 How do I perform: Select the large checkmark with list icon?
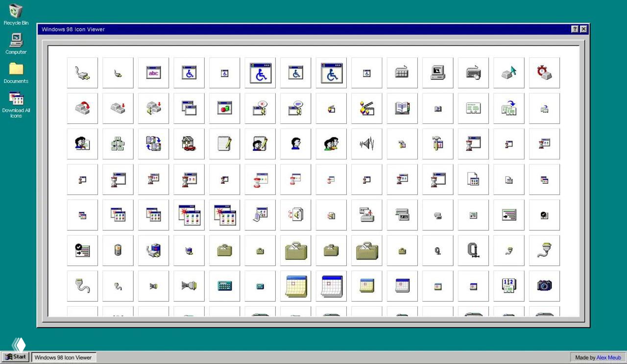[x=82, y=250]
